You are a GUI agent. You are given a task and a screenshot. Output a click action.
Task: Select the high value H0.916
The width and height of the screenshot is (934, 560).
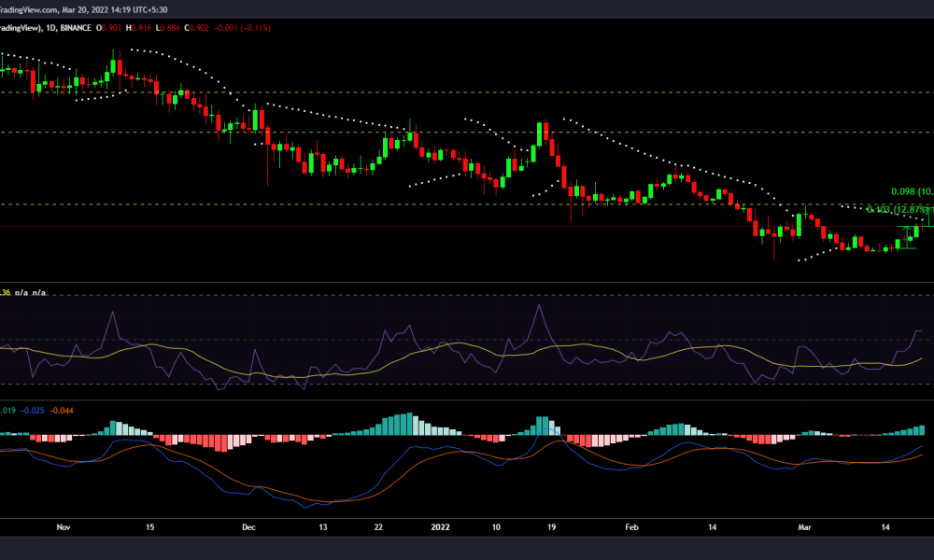coord(138,28)
